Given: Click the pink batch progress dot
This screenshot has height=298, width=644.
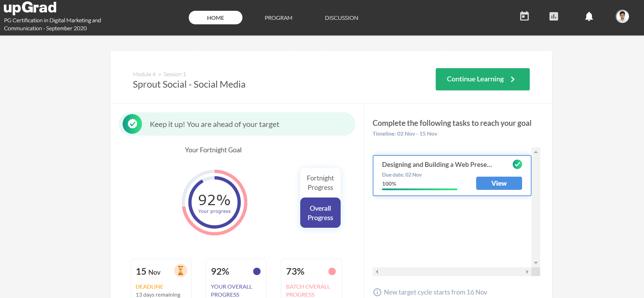Looking at the screenshot, I should (x=332, y=271).
